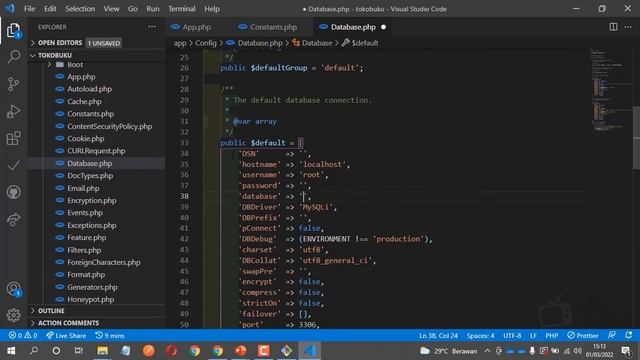
Task: Click Prettier status bar item
Action: click(582, 336)
